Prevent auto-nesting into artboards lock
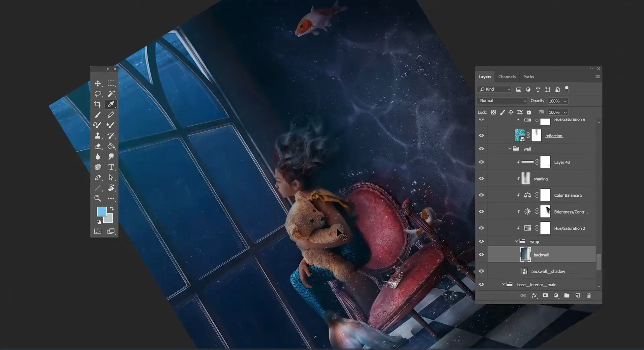Image resolution: width=644 pixels, height=350 pixels. point(520,112)
